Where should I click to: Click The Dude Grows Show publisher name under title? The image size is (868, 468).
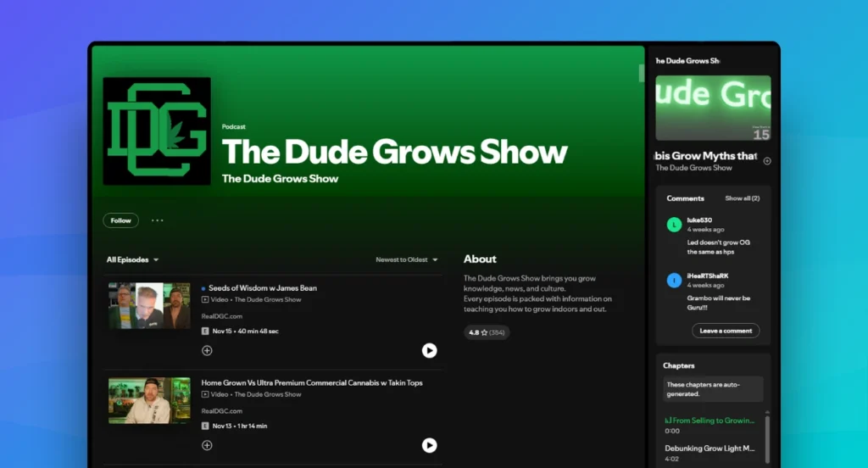click(280, 178)
